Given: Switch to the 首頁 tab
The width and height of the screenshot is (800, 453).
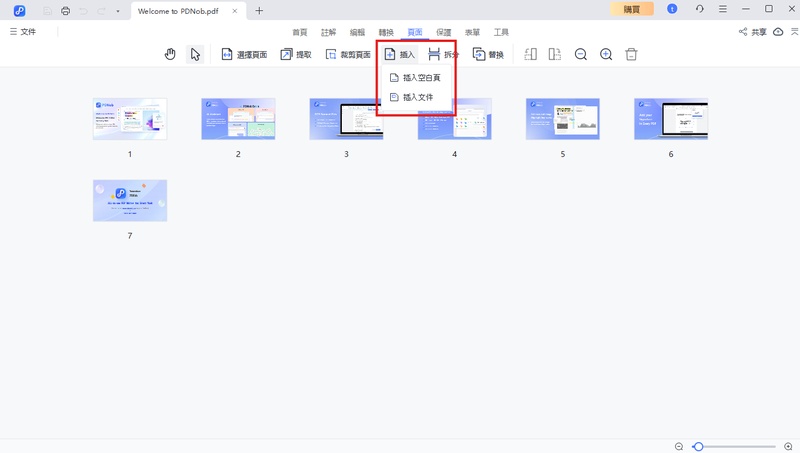Looking at the screenshot, I should coord(299,32).
